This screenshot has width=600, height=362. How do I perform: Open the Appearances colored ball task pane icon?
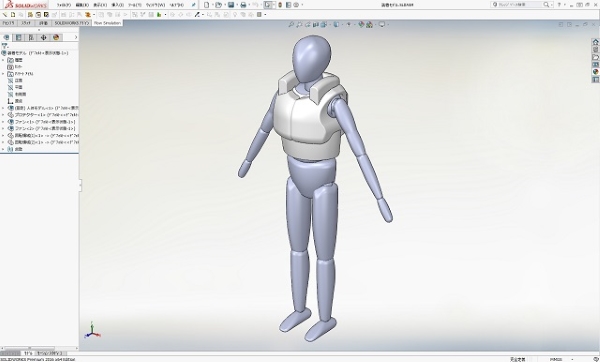coord(595,72)
